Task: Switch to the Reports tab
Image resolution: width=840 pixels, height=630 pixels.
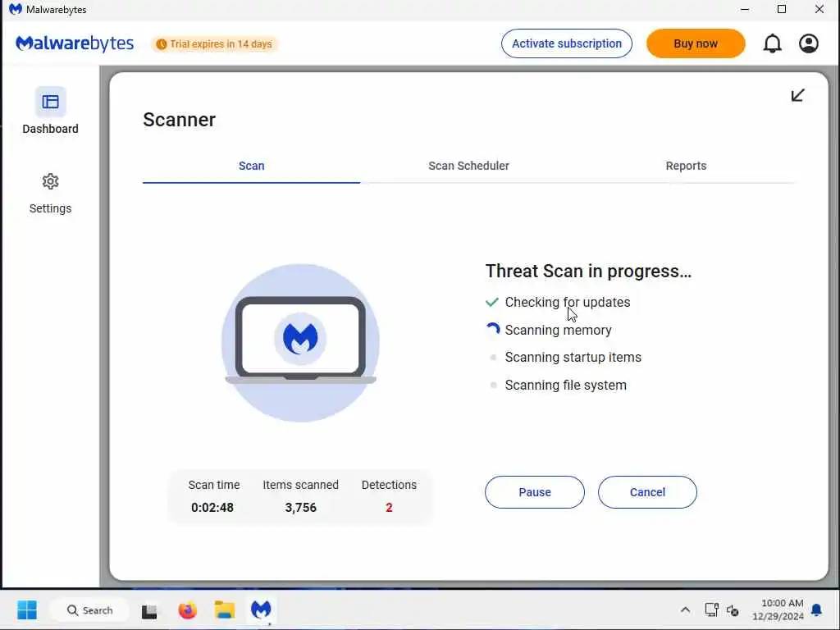Action: click(x=686, y=166)
